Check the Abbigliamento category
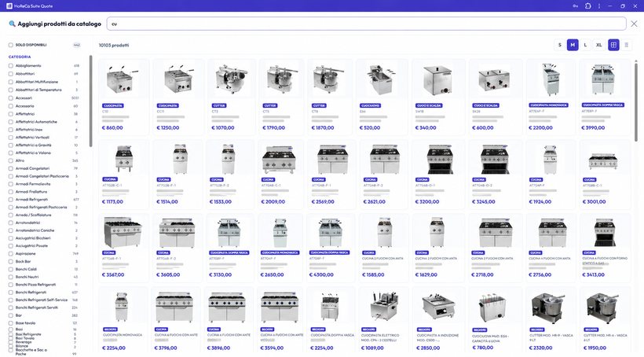This screenshot has height=357, width=644. [11, 66]
